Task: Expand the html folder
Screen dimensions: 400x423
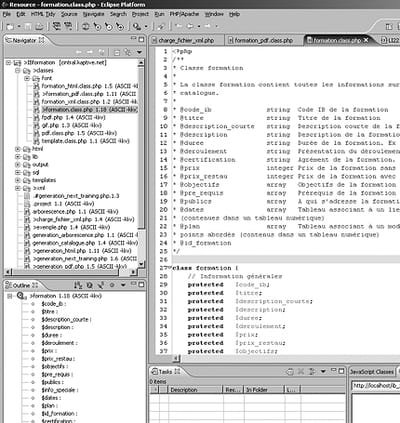Action: click(x=17, y=149)
